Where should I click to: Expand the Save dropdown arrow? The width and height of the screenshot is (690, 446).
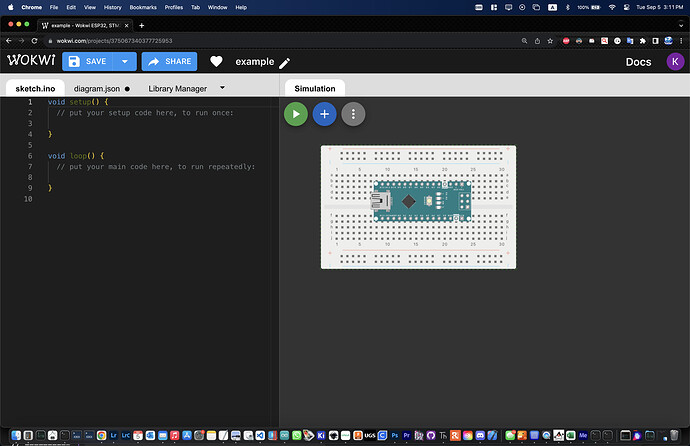click(x=125, y=62)
